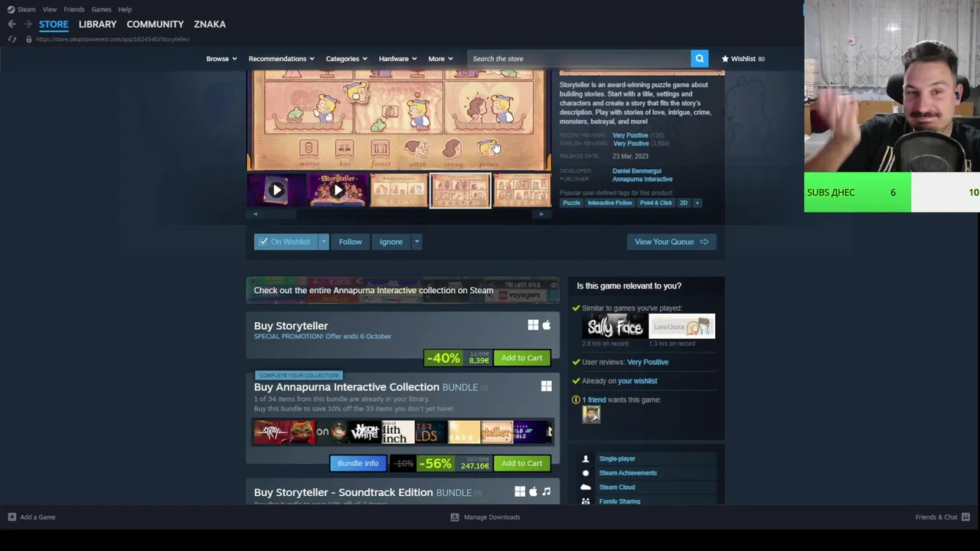The image size is (980, 551).
Task: Add a tag with the plus button
Action: (x=697, y=203)
